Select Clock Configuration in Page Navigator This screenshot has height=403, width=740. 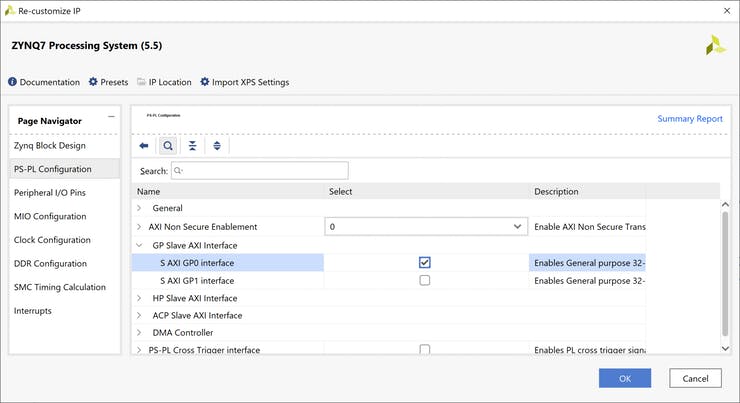coord(52,240)
